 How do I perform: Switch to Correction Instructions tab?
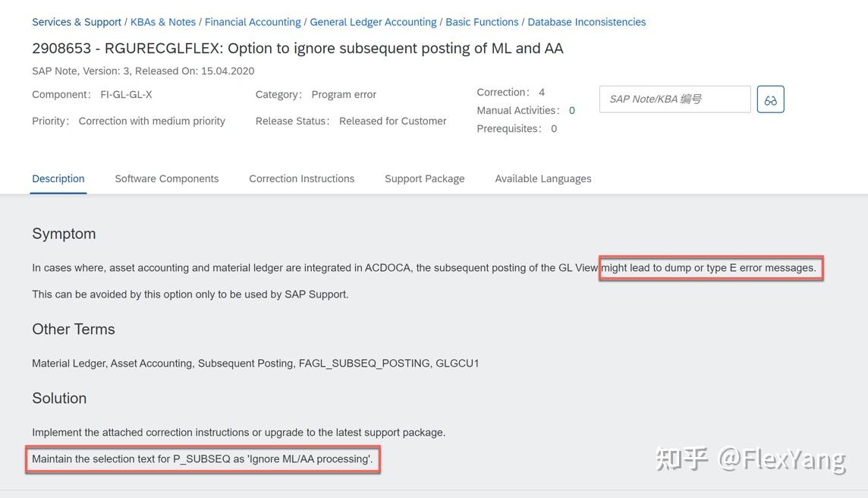pyautogui.click(x=302, y=179)
